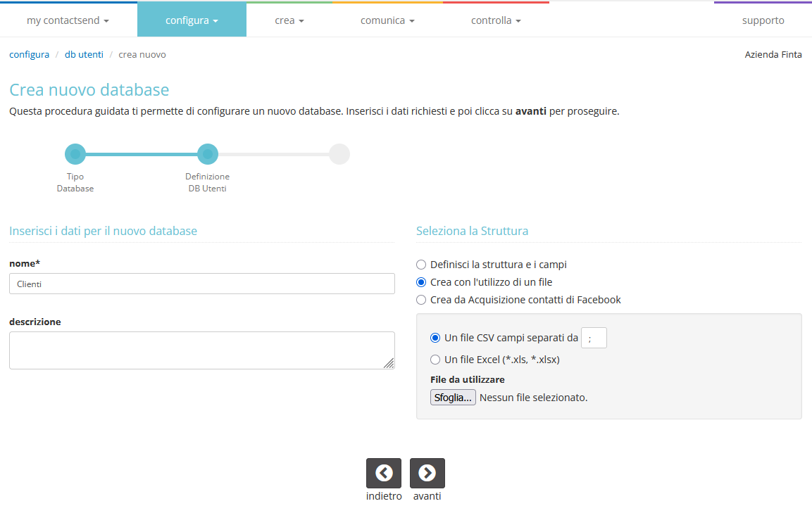Open the my contactsend dropdown menu

(x=68, y=20)
